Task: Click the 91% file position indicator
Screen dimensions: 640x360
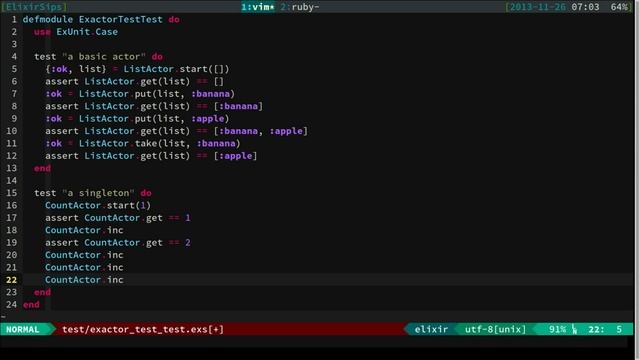Action: pos(557,329)
